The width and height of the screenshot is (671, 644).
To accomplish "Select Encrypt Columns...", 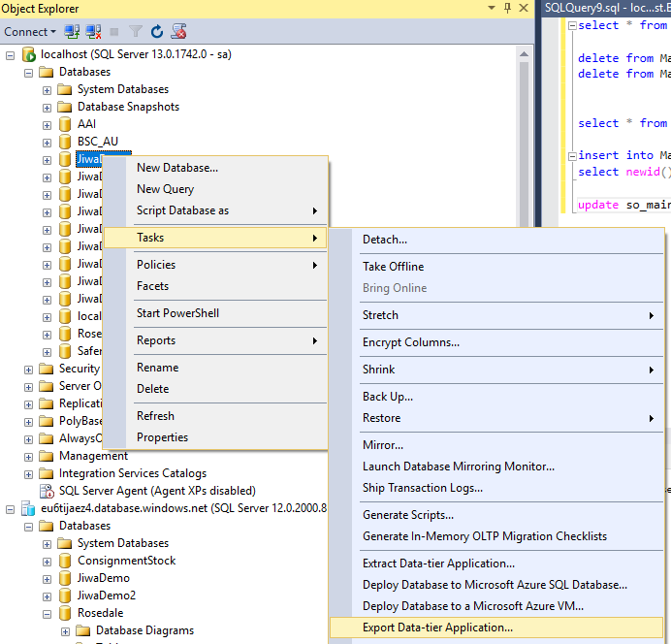I will pyautogui.click(x=496, y=342).
